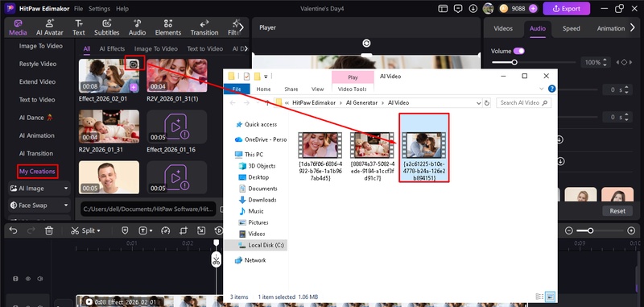Open the AI Avatar panel

(50, 27)
